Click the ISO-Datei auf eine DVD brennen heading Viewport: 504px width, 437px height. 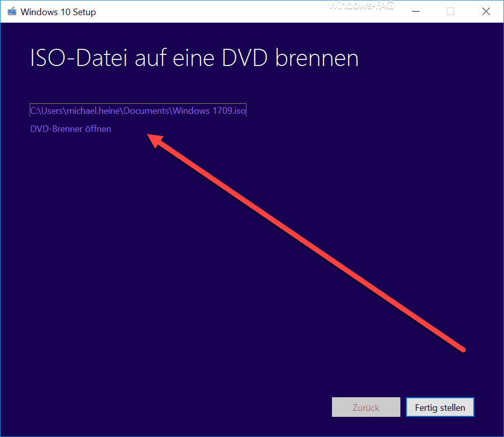pos(194,58)
